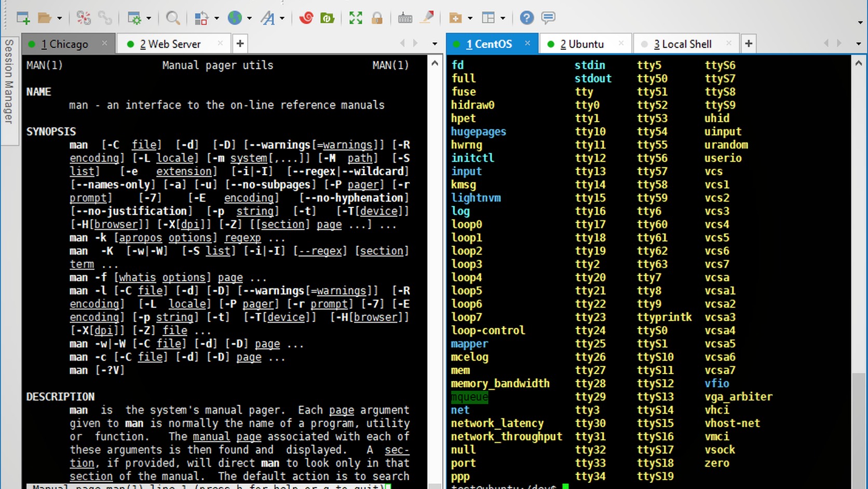Click the 'network_throughput' entry
The height and width of the screenshot is (489, 868).
506,437
